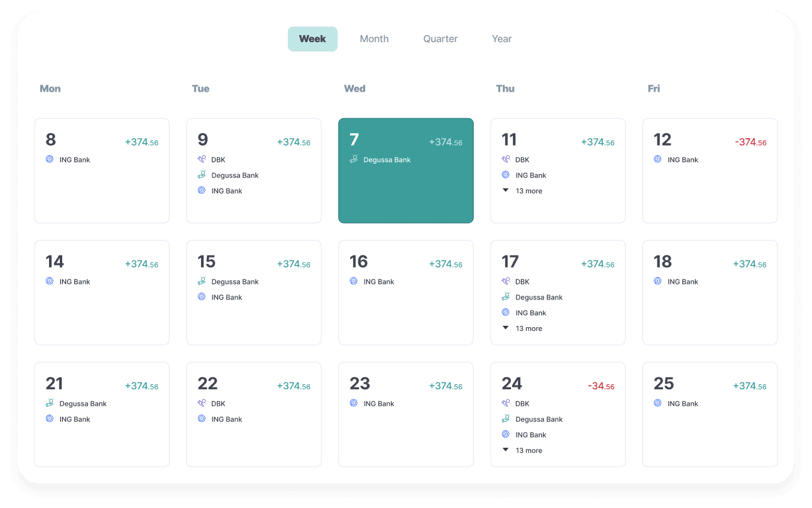Click the Fri column header

654,89
